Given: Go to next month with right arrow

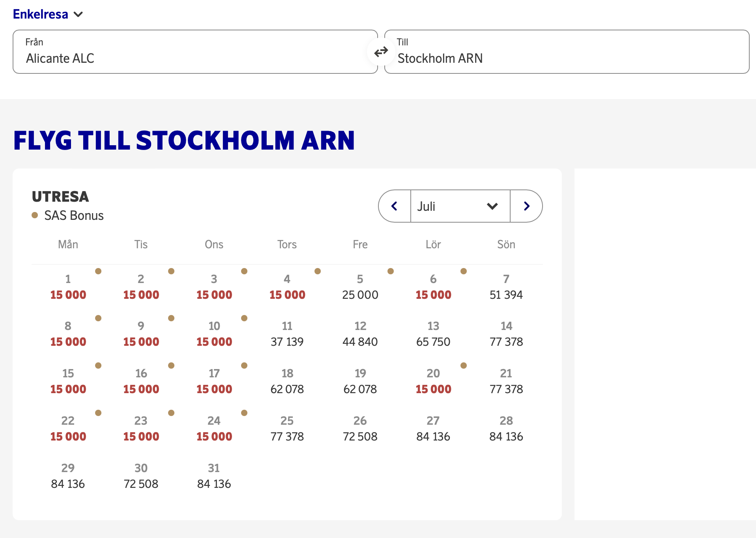Looking at the screenshot, I should [526, 206].
